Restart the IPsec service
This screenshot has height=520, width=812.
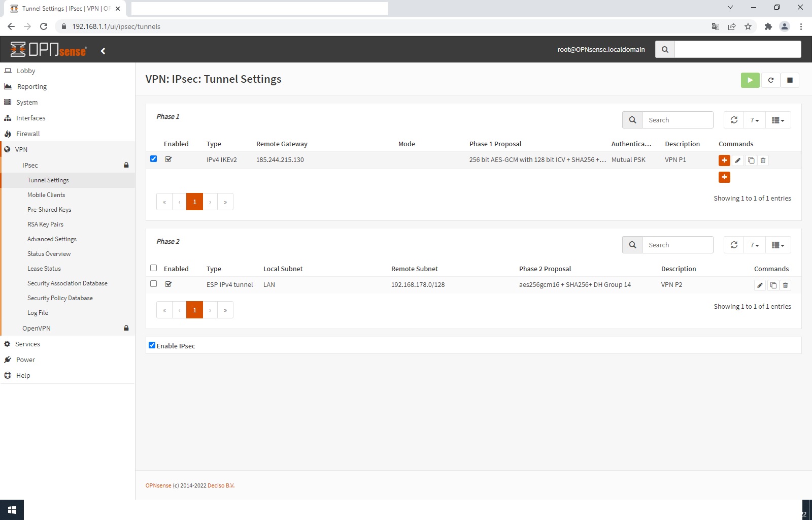(770, 80)
